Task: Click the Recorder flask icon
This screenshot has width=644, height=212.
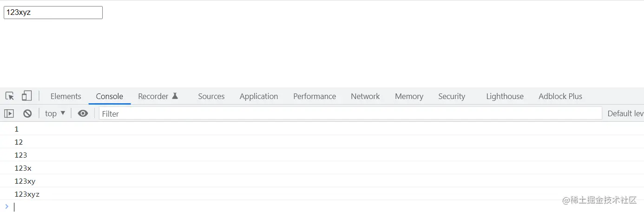Action: (175, 96)
